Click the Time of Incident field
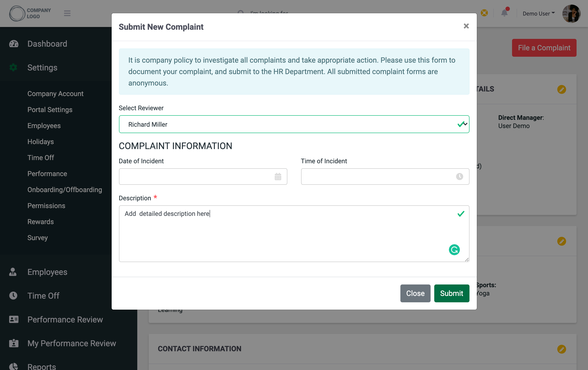588x370 pixels. [x=385, y=177]
